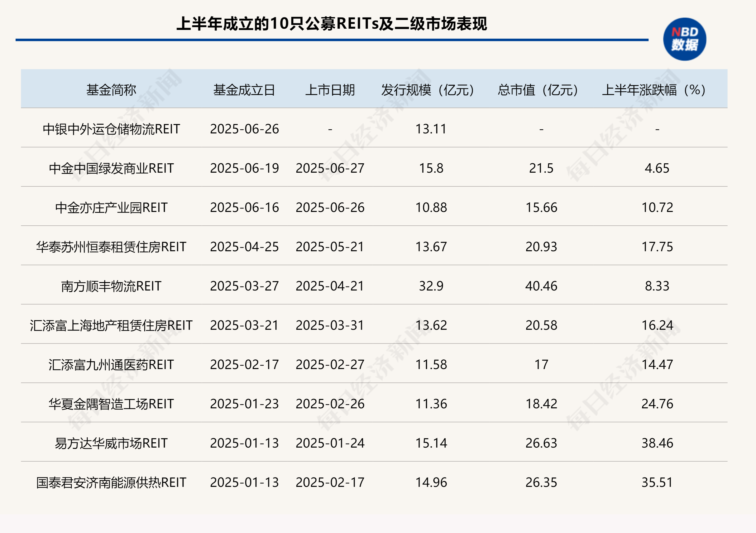The image size is (756, 533).
Task: Click fund name 华泰苏州恒泰租赁住房REIT
Action: (x=111, y=247)
